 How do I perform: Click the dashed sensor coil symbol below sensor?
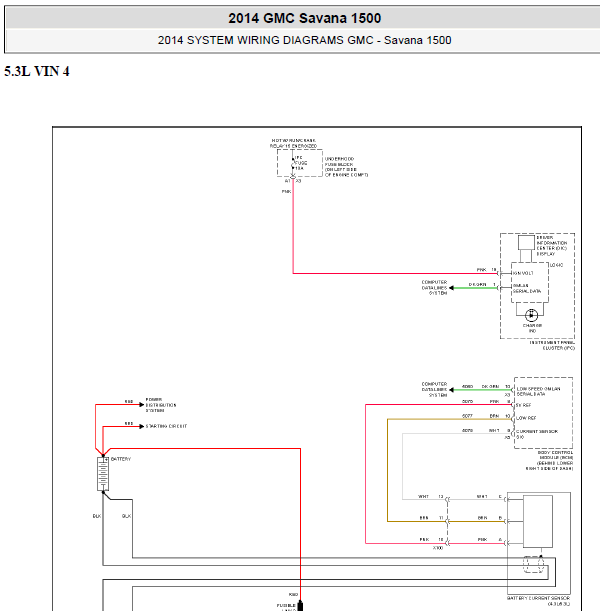(x=533, y=565)
